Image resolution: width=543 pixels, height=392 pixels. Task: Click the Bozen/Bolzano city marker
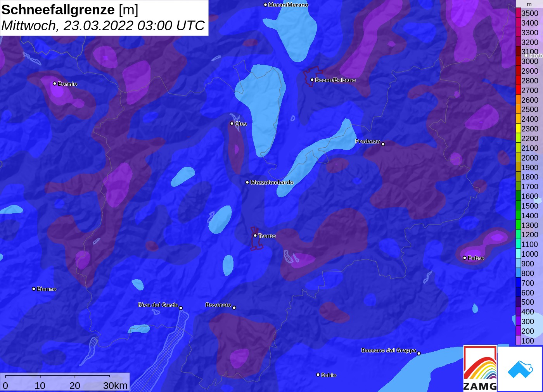pyautogui.click(x=312, y=80)
